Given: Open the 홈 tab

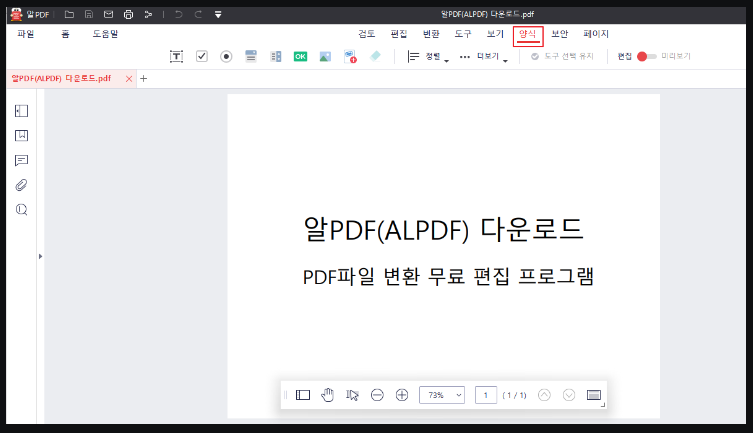Looking at the screenshot, I should pos(65,34).
